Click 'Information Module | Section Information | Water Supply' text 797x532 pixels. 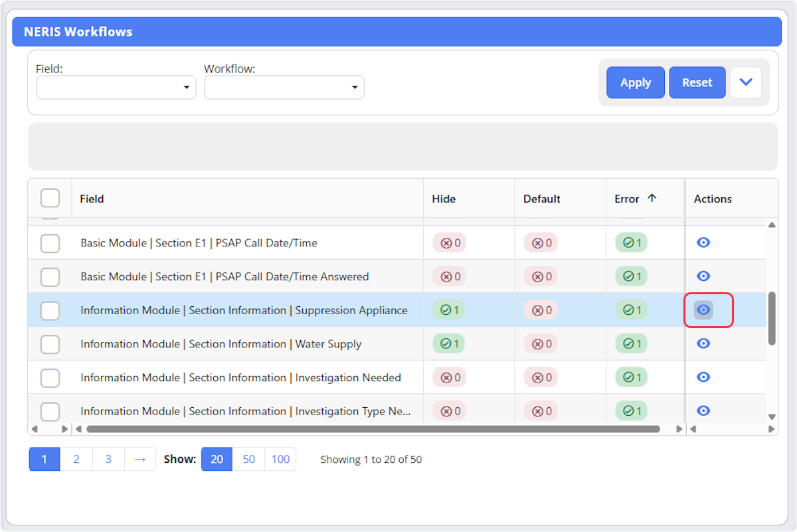221,344
